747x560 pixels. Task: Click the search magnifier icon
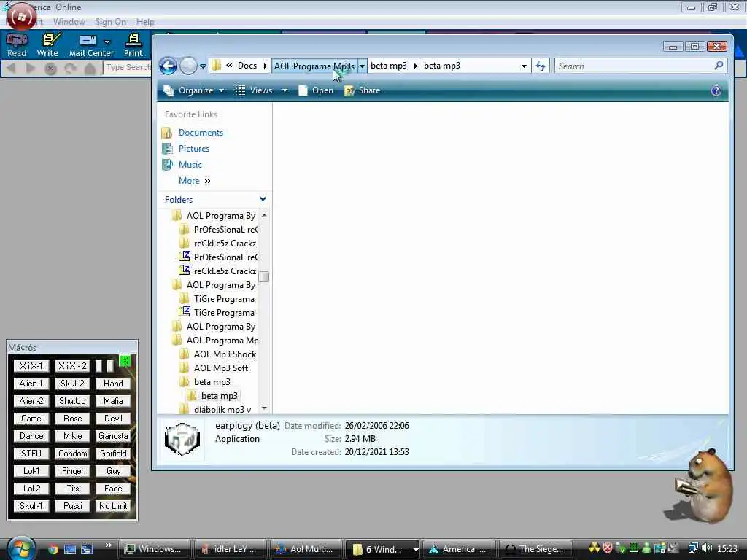pos(719,66)
